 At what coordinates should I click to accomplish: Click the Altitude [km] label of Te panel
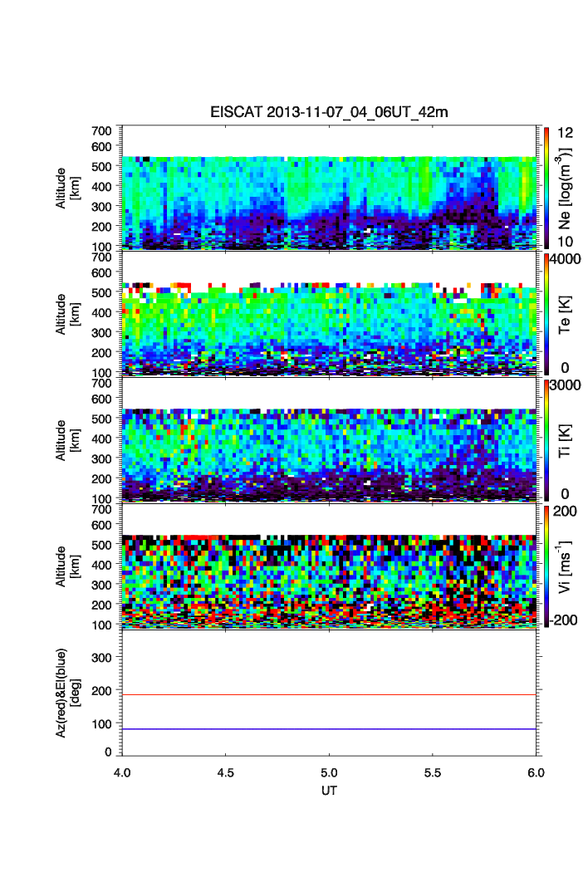68,315
